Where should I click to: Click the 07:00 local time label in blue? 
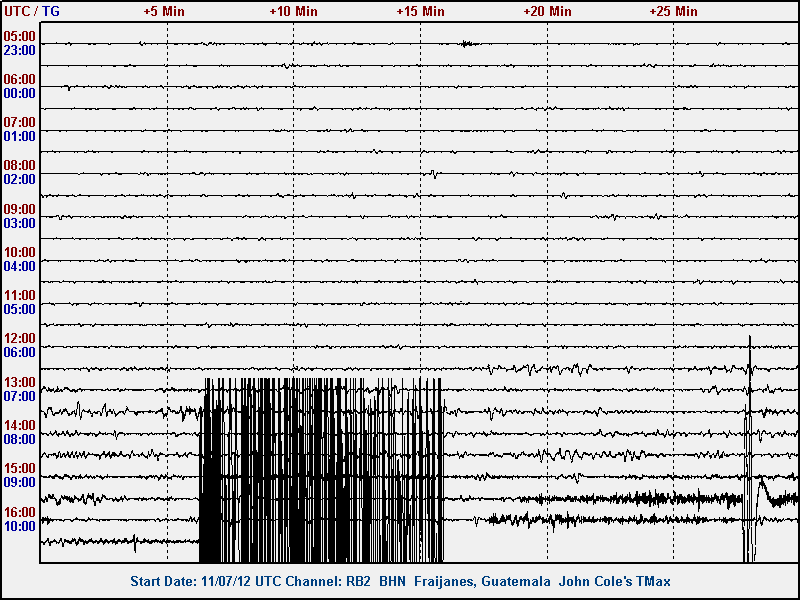(x=19, y=396)
